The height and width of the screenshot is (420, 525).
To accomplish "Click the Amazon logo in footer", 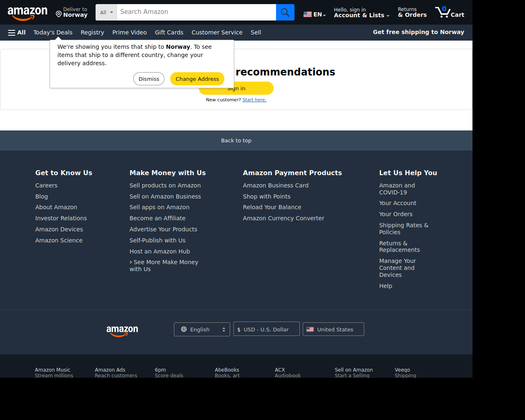I will tap(122, 331).
